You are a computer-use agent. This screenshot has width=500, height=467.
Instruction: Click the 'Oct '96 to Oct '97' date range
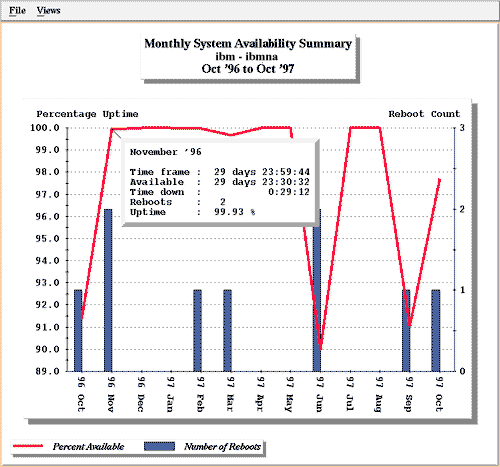click(248, 69)
